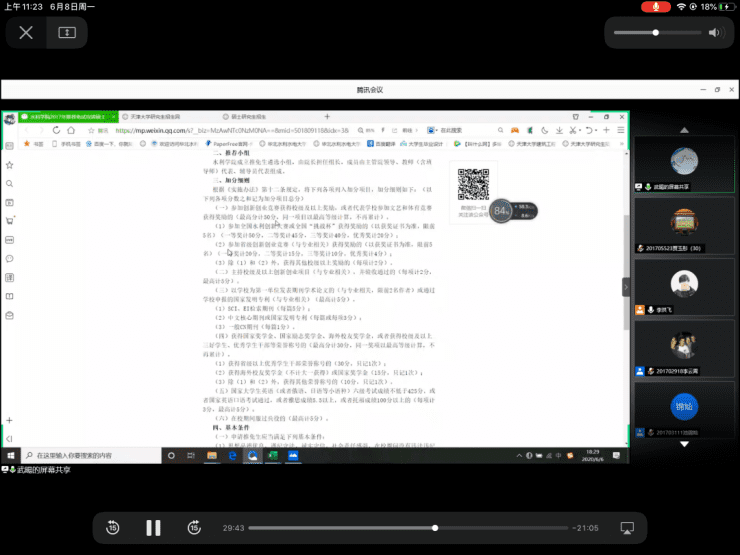The width and height of the screenshot is (740, 555).
Task: Skip forward 15 seconds
Action: click(x=193, y=527)
